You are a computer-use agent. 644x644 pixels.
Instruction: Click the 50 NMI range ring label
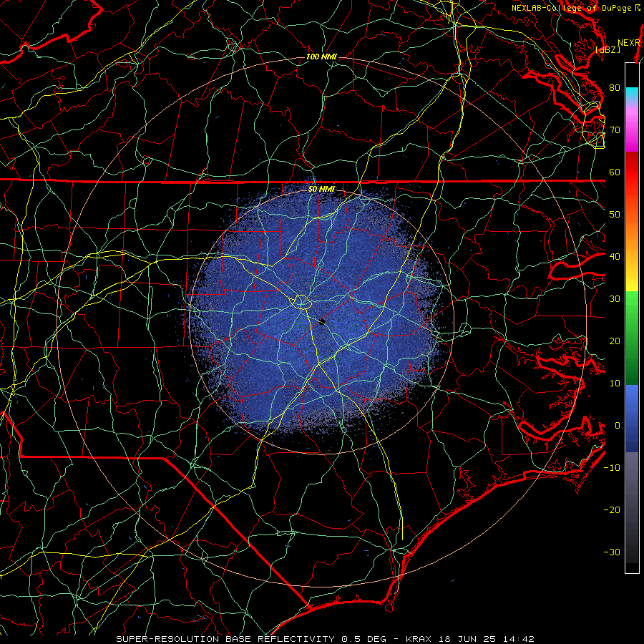(x=321, y=189)
